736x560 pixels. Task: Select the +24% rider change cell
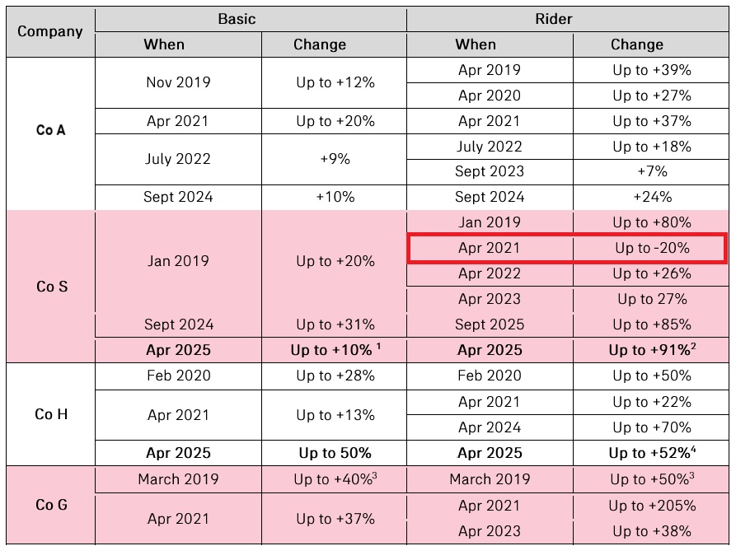[651, 197]
